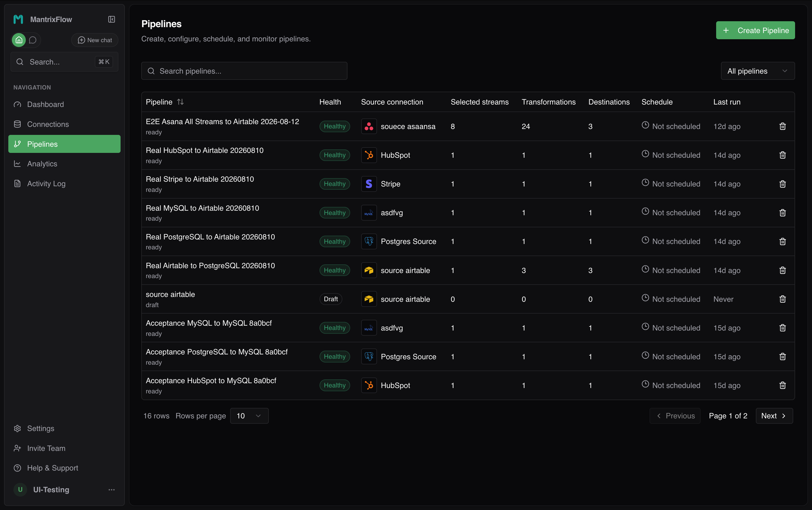Select Pipelines in the navigation

click(64, 144)
